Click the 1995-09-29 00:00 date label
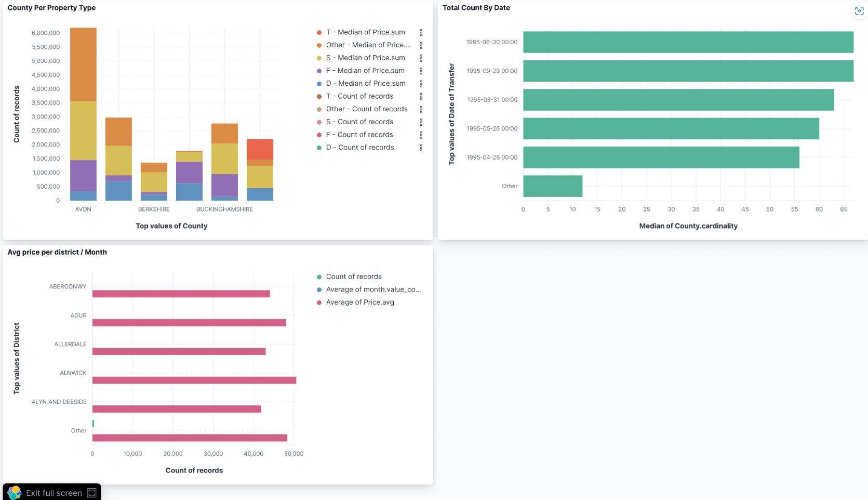 point(492,71)
